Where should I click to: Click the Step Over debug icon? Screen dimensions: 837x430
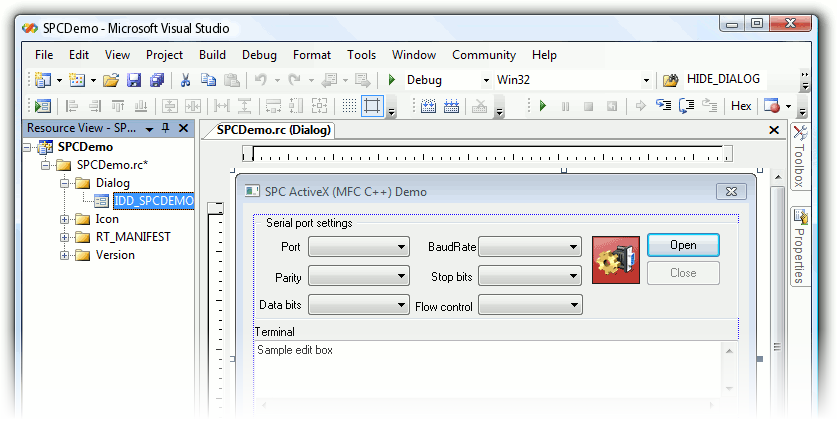coord(686,106)
